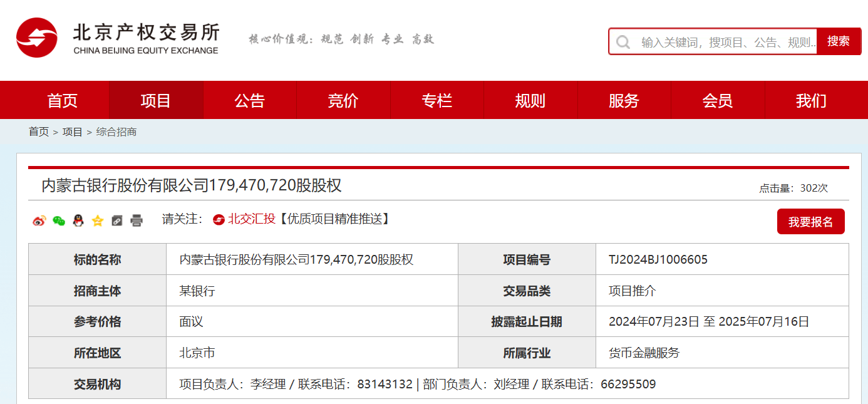Click the 交易品类 row label
868x404 pixels.
(x=527, y=291)
